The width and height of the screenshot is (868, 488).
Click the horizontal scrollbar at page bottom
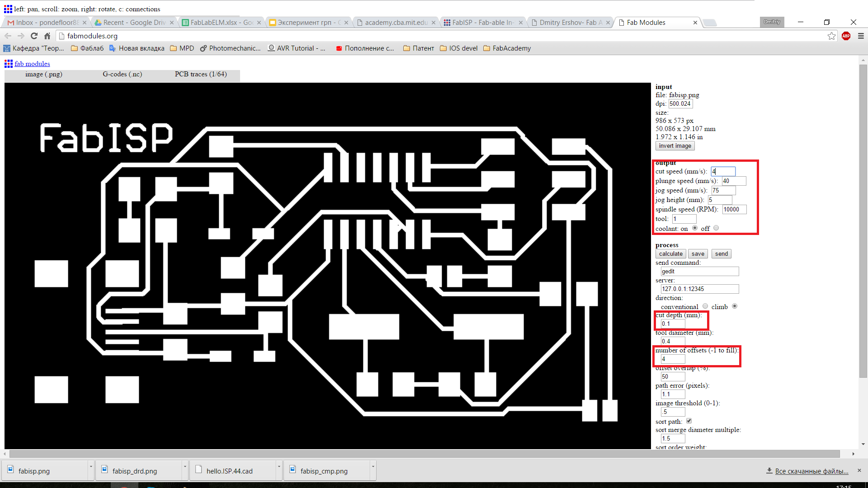coord(424,454)
